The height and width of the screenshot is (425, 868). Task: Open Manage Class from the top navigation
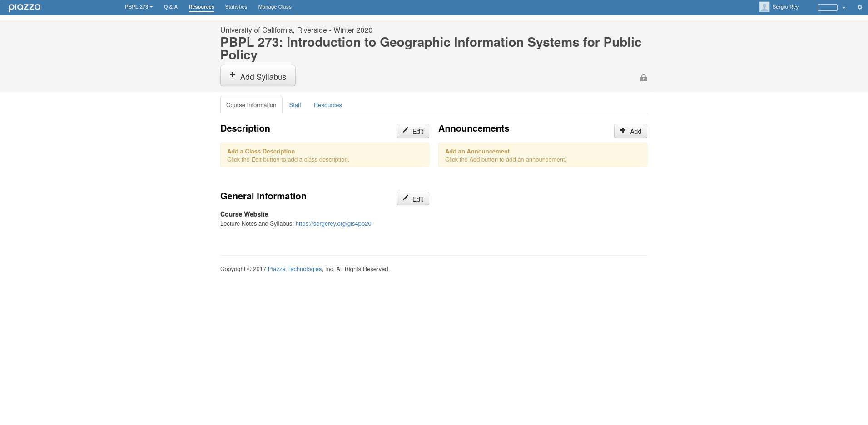pos(275,7)
